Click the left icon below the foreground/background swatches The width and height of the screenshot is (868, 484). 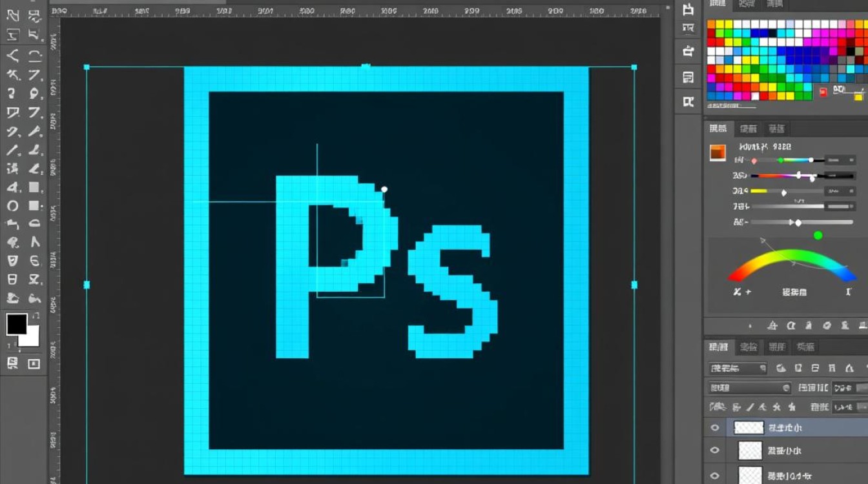pyautogui.click(x=12, y=363)
